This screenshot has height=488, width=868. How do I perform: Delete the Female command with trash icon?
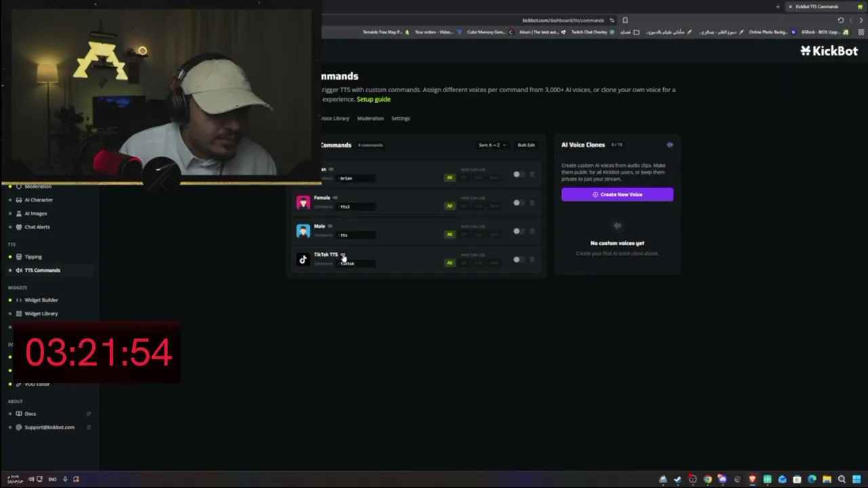coord(532,203)
